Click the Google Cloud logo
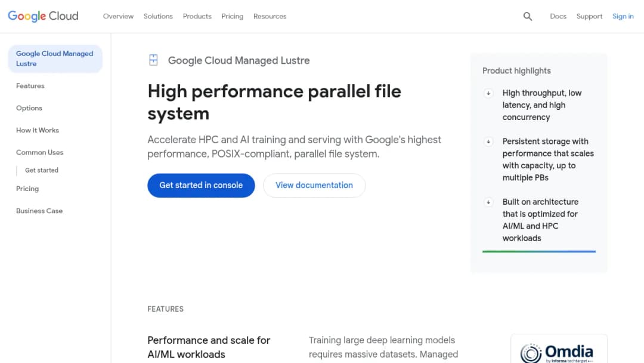Image resolution: width=644 pixels, height=363 pixels. click(43, 16)
